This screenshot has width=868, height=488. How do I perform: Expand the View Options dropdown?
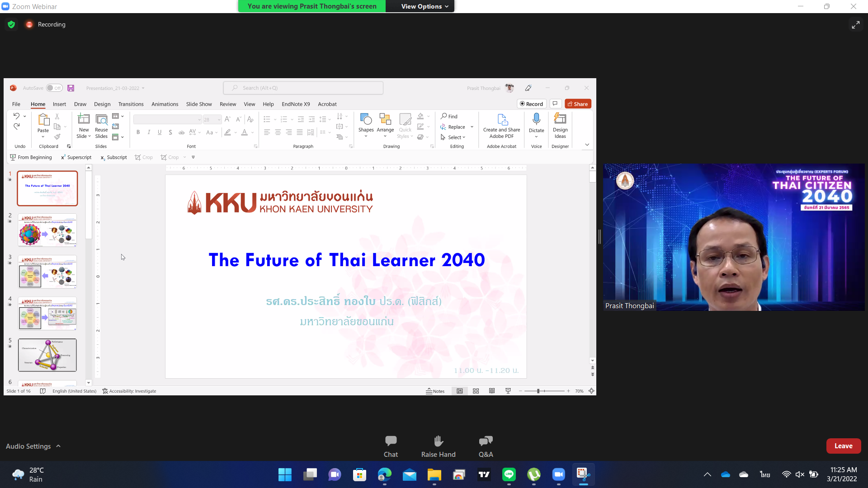tap(425, 6)
